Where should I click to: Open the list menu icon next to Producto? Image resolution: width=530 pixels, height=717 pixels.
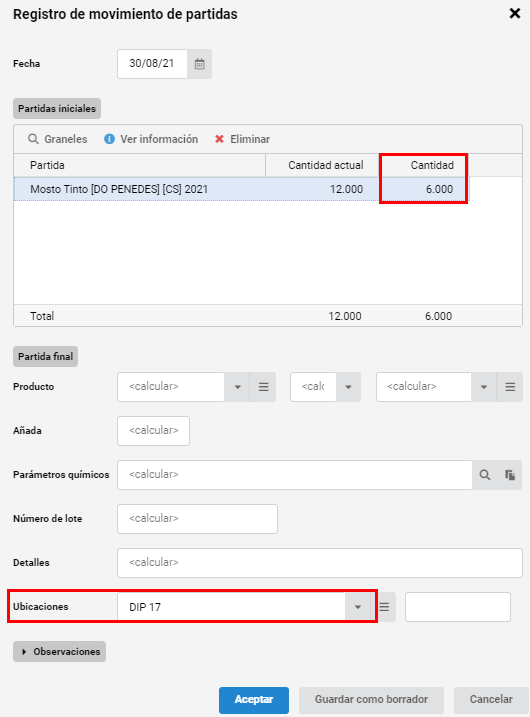263,387
